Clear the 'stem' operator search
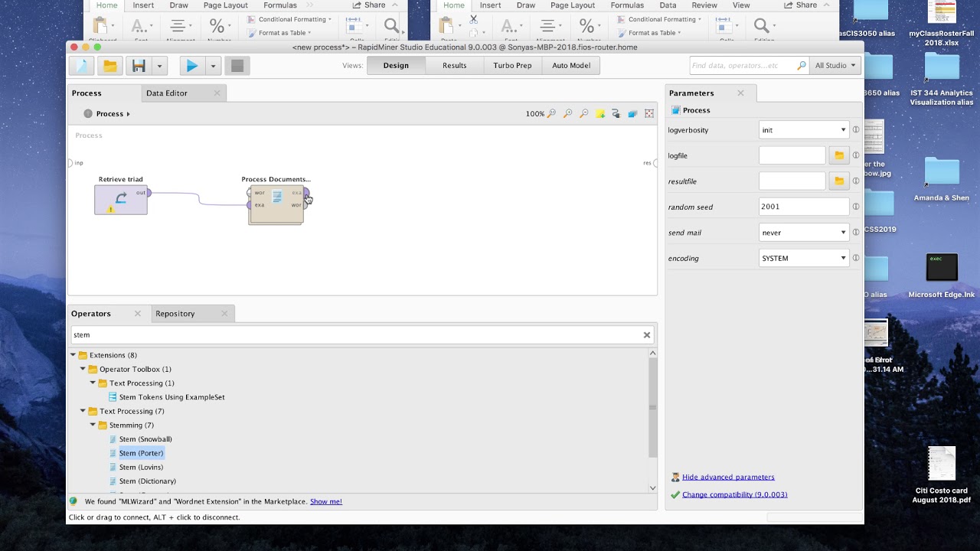Viewport: 980px width, 551px height. click(x=647, y=335)
